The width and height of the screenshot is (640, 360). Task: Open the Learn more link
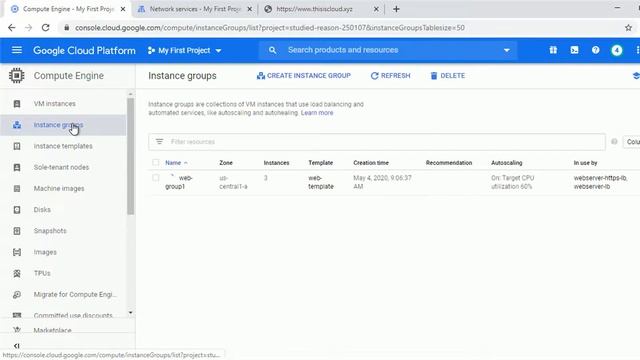pos(317,113)
